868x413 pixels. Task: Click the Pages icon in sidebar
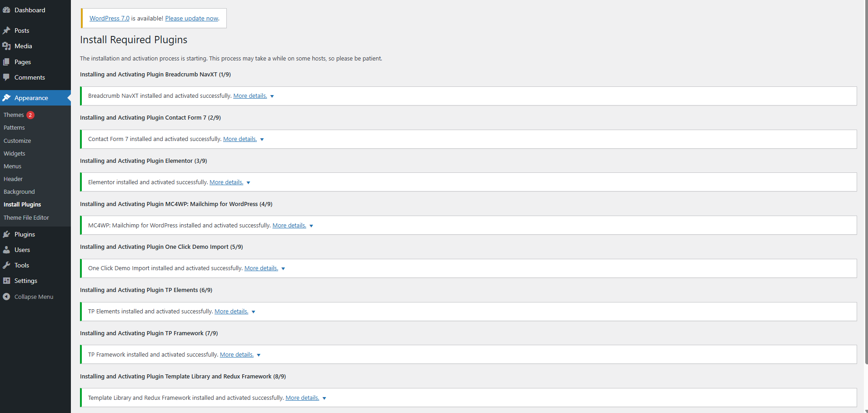(6, 62)
